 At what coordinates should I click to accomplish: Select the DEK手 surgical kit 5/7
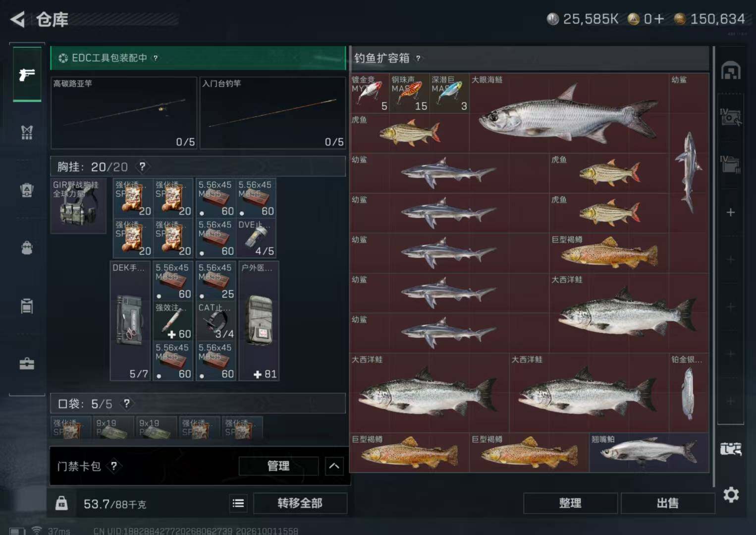click(x=130, y=321)
